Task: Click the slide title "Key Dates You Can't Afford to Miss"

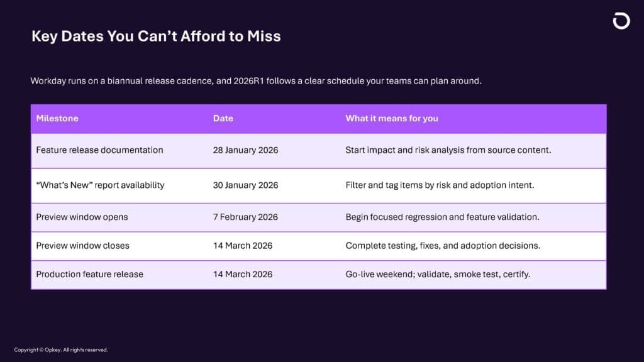Action: [x=156, y=36]
